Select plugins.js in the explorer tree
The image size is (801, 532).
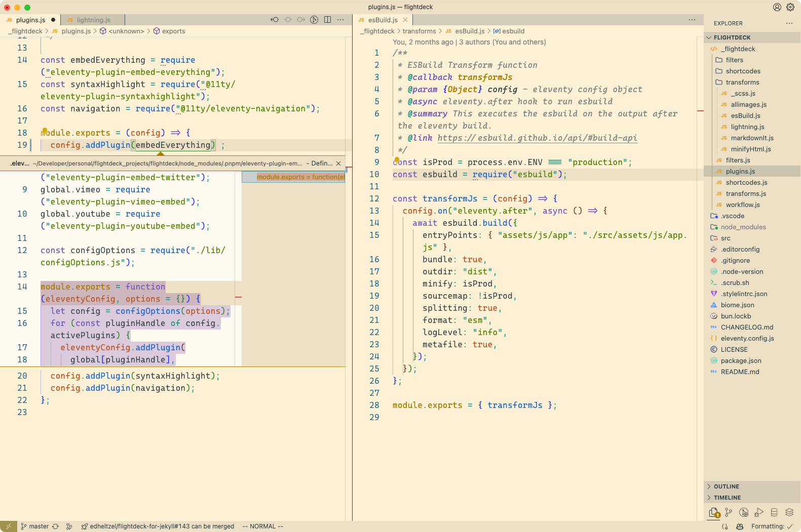[752, 171]
